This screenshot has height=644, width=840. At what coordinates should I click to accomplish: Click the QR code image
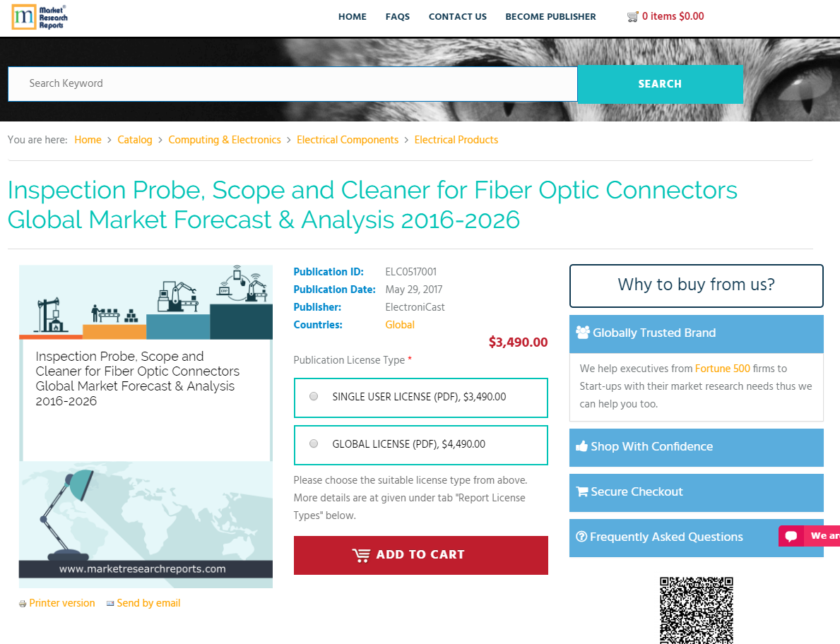(696, 610)
